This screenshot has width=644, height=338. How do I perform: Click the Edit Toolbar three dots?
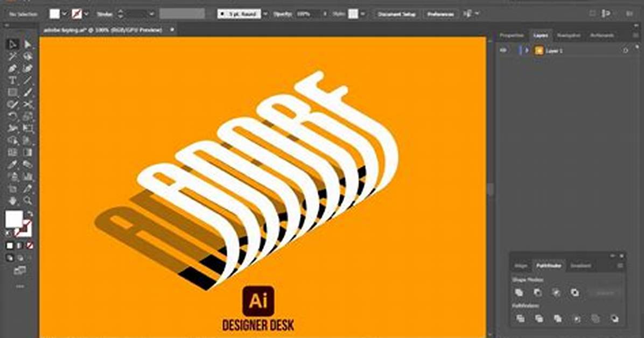click(20, 286)
